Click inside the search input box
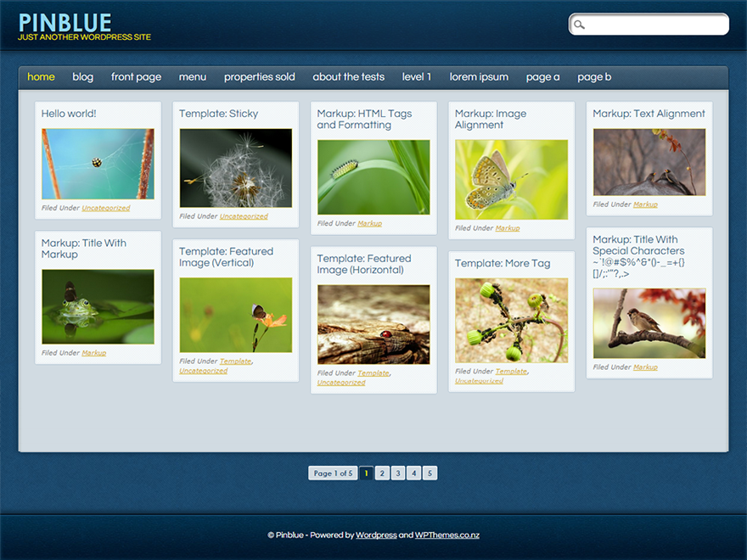Viewport: 747px width, 560px height. [x=654, y=25]
